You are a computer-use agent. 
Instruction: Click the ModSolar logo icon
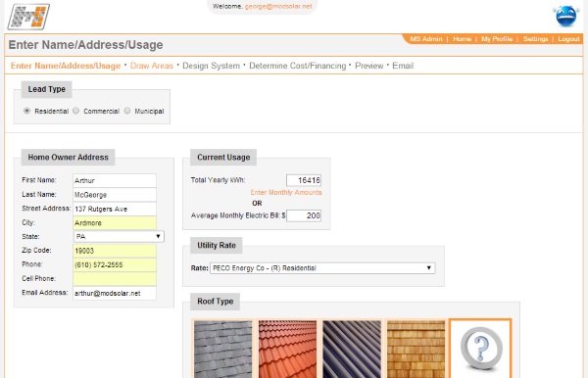pyautogui.click(x=28, y=17)
